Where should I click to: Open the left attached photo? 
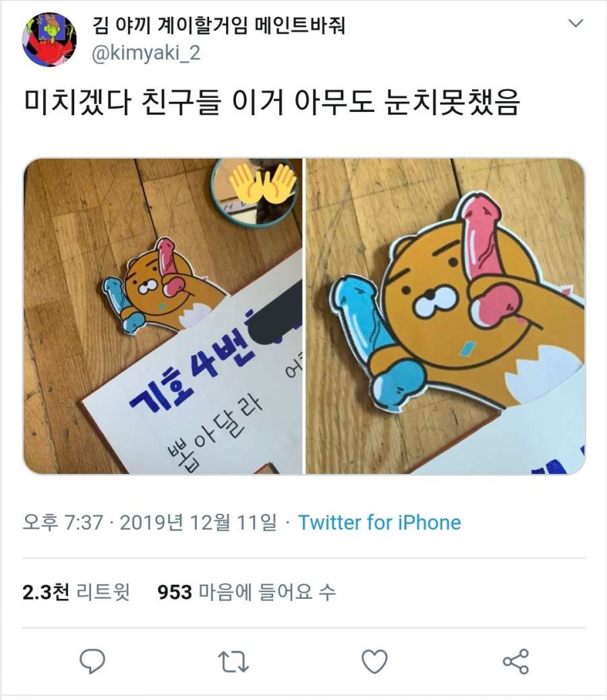pos(163,316)
